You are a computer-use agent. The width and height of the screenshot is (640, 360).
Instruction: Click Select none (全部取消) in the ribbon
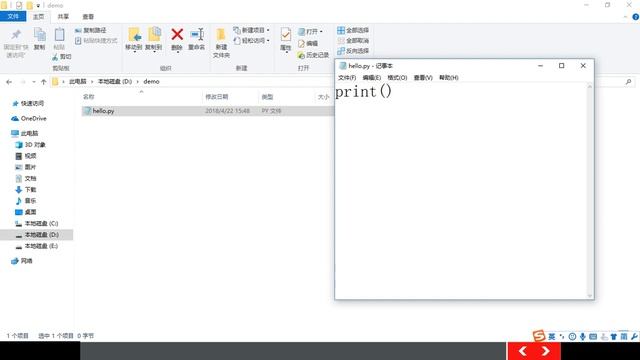point(353,40)
